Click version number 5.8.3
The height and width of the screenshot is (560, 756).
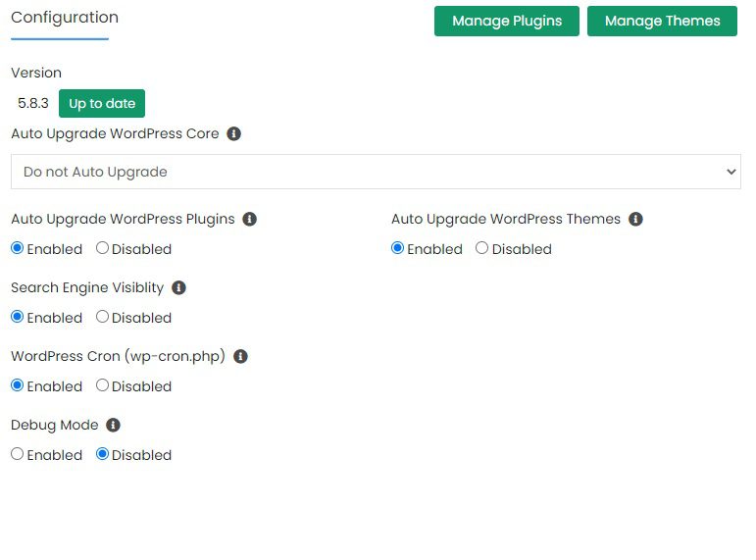pyautogui.click(x=33, y=103)
